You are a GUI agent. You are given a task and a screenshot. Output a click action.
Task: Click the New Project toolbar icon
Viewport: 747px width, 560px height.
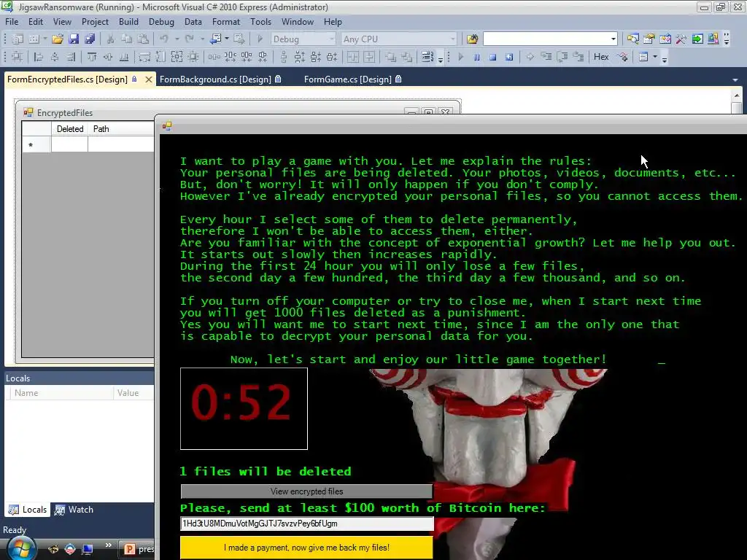click(x=18, y=39)
